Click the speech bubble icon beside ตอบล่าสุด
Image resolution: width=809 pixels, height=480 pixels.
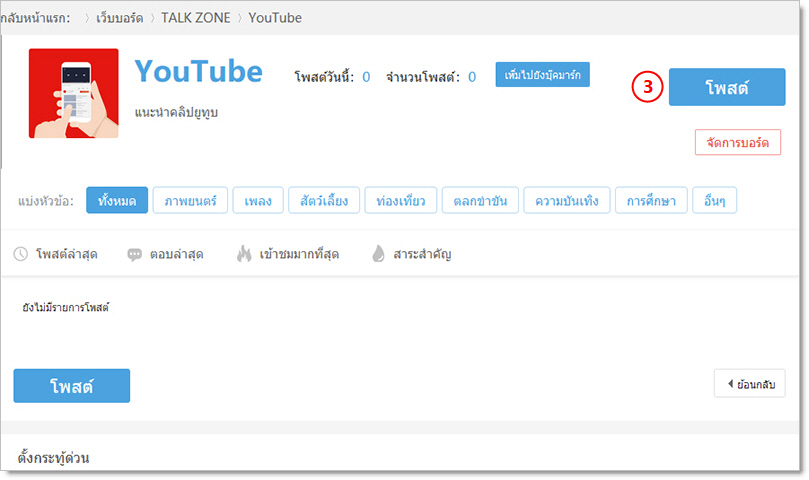(135, 254)
